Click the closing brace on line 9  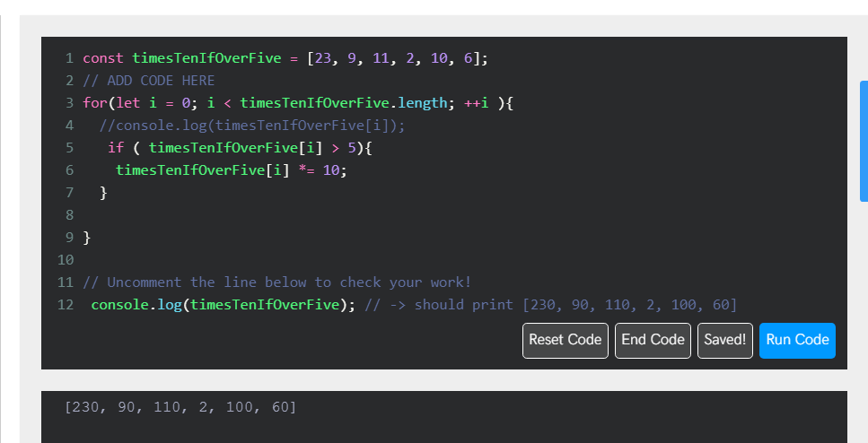pos(87,238)
